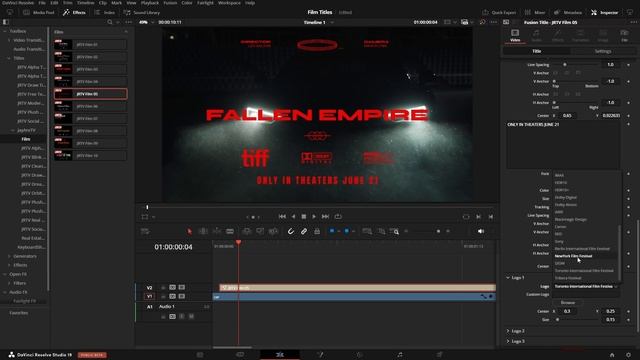Open the Mixer panel
This screenshot has width=640, height=360.
click(535, 13)
